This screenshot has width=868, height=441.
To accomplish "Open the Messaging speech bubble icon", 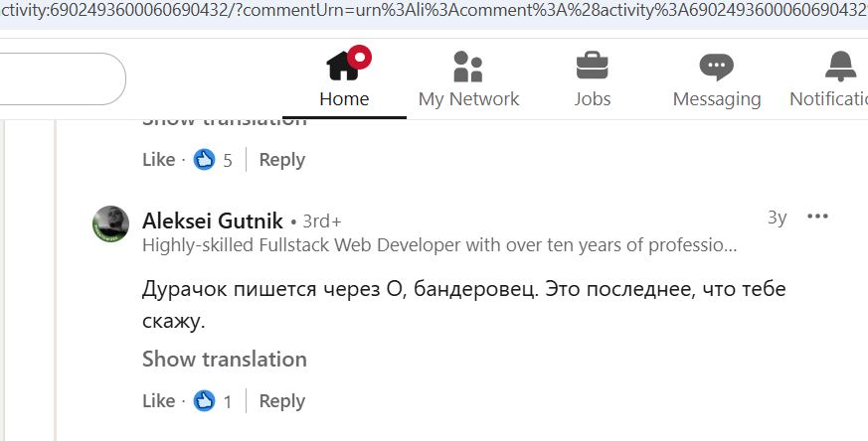I will click(x=716, y=67).
